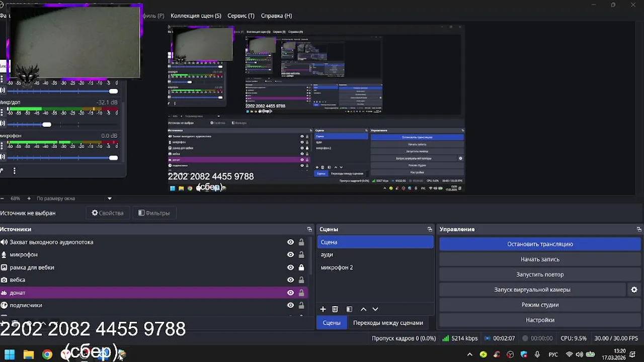Open the Сервис (T) menu
This screenshot has height=362, width=644.
coord(241,16)
